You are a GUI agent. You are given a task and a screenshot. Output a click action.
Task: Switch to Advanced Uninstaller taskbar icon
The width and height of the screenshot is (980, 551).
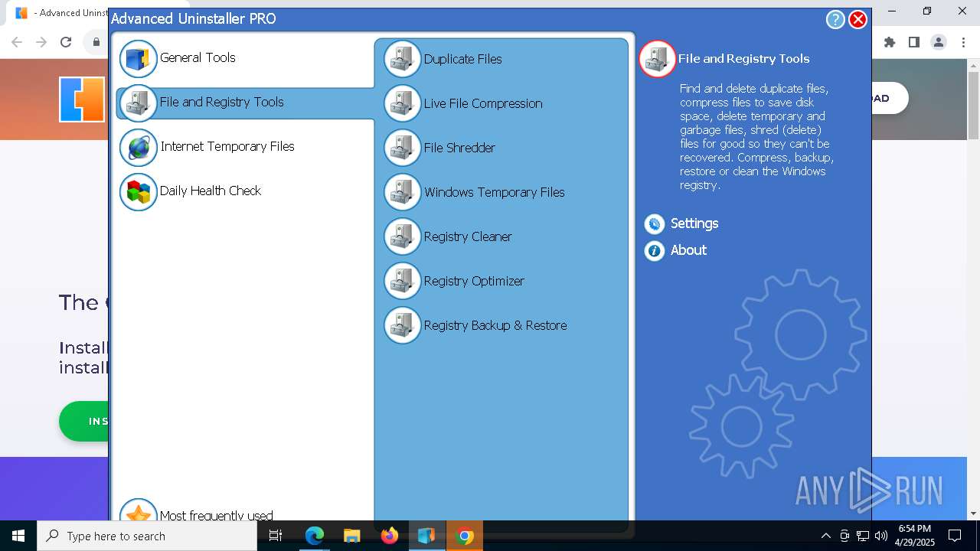pyautogui.click(x=426, y=536)
